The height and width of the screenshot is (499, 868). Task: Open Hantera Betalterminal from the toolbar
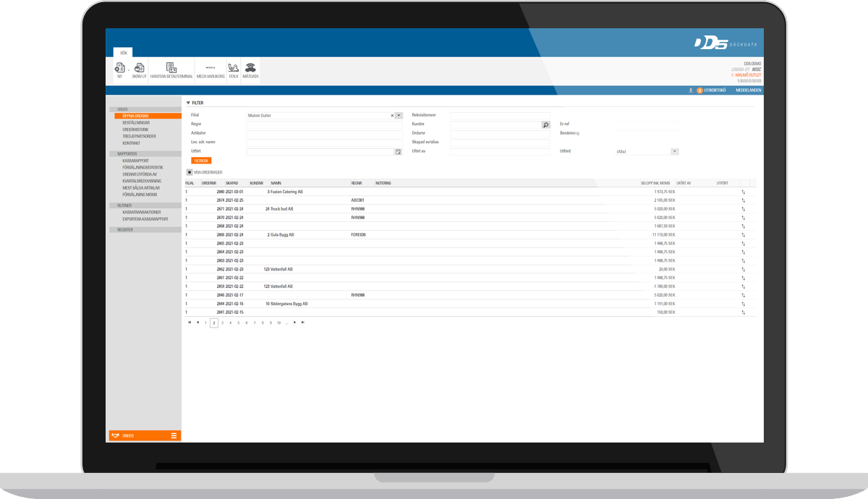[x=171, y=69]
